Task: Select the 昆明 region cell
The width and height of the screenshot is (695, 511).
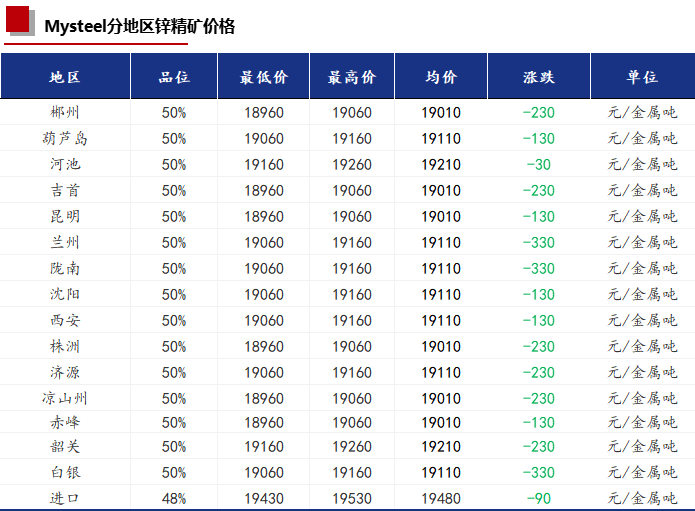Action: tap(65, 217)
